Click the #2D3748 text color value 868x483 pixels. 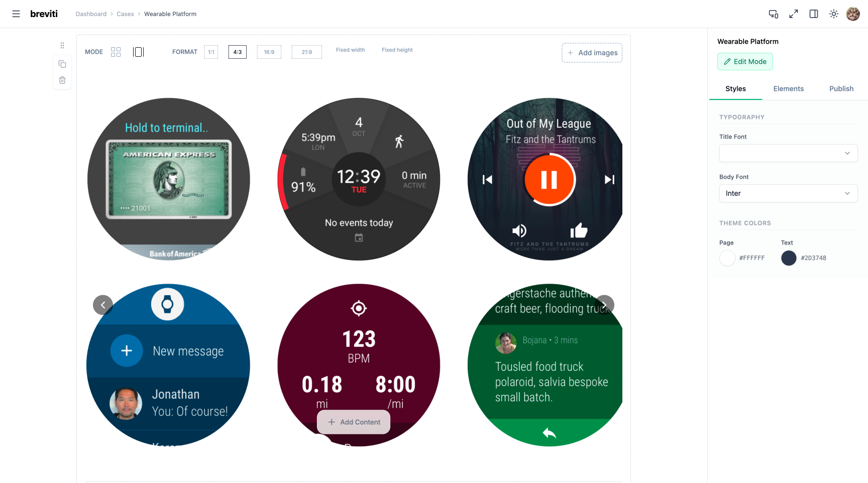(x=814, y=258)
